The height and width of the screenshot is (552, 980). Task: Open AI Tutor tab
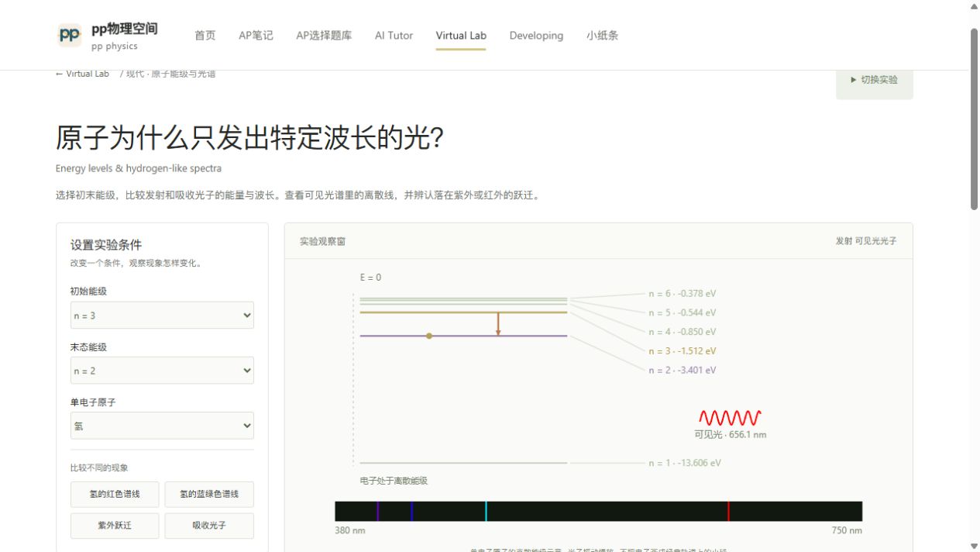[394, 36]
